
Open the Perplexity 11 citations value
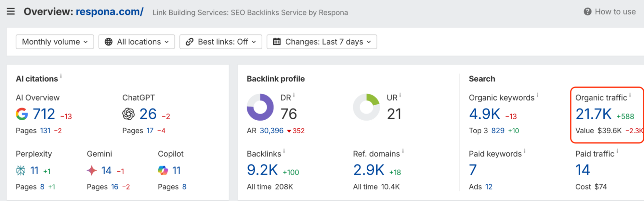pos(35,171)
